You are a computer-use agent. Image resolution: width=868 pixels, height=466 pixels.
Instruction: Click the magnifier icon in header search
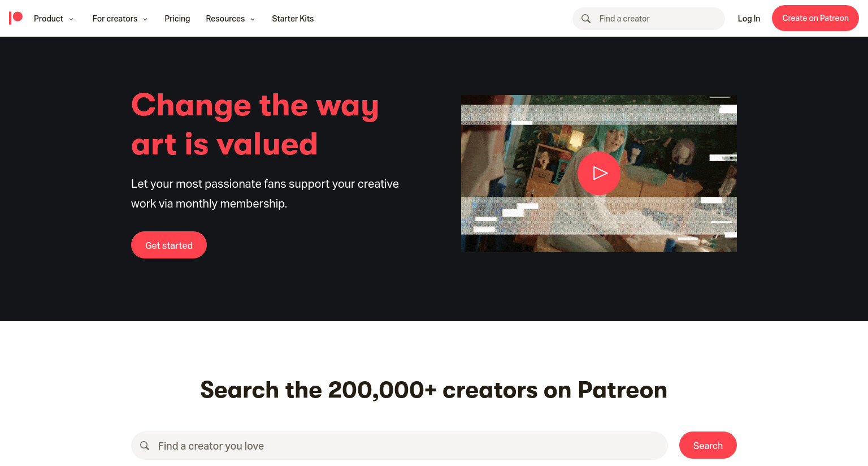coord(586,19)
